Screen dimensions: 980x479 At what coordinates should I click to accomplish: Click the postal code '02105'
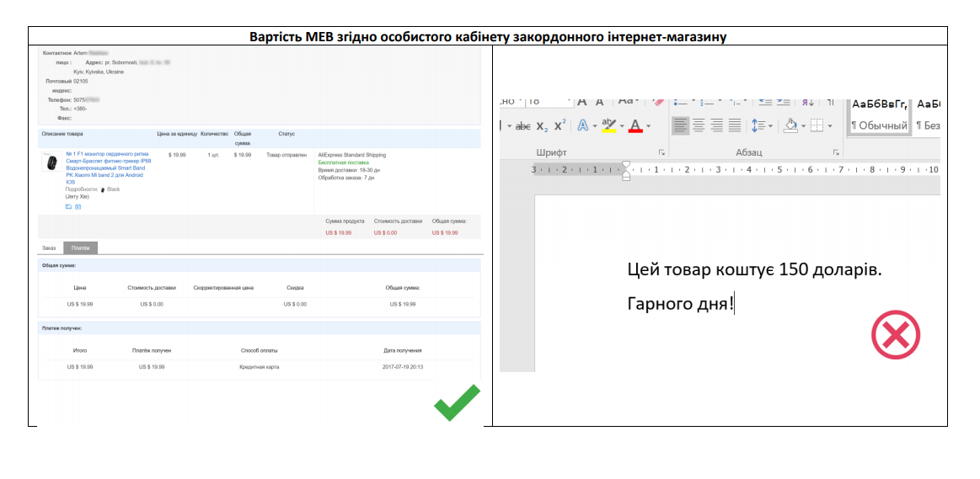tap(81, 81)
